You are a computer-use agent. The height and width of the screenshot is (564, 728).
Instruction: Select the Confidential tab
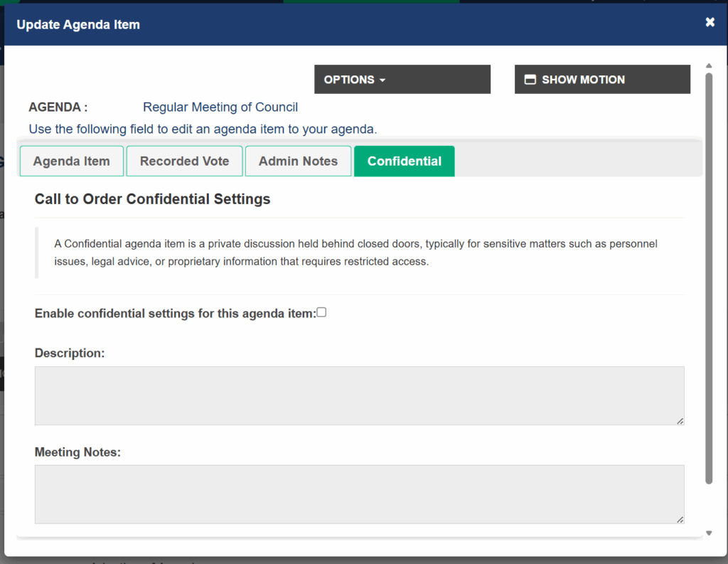[404, 161]
